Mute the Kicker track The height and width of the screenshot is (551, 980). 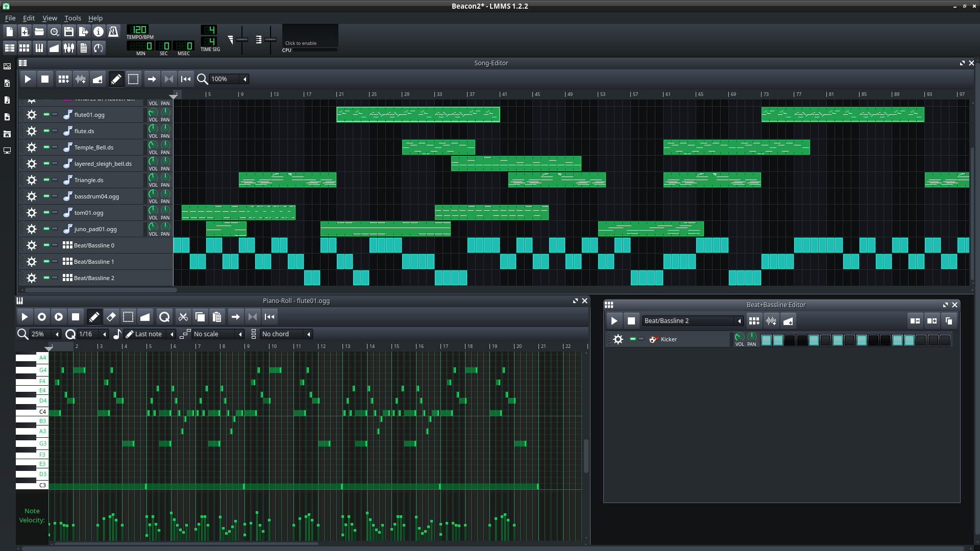coord(633,339)
